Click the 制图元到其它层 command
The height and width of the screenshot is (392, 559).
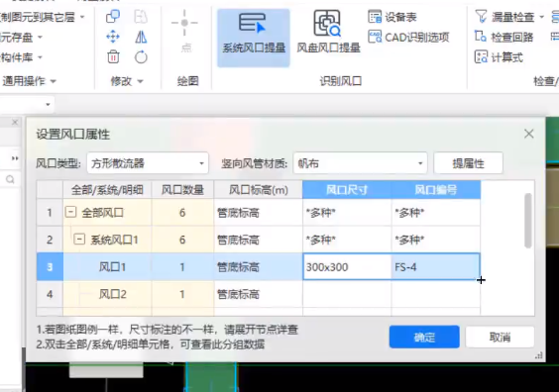pyautogui.click(x=37, y=17)
